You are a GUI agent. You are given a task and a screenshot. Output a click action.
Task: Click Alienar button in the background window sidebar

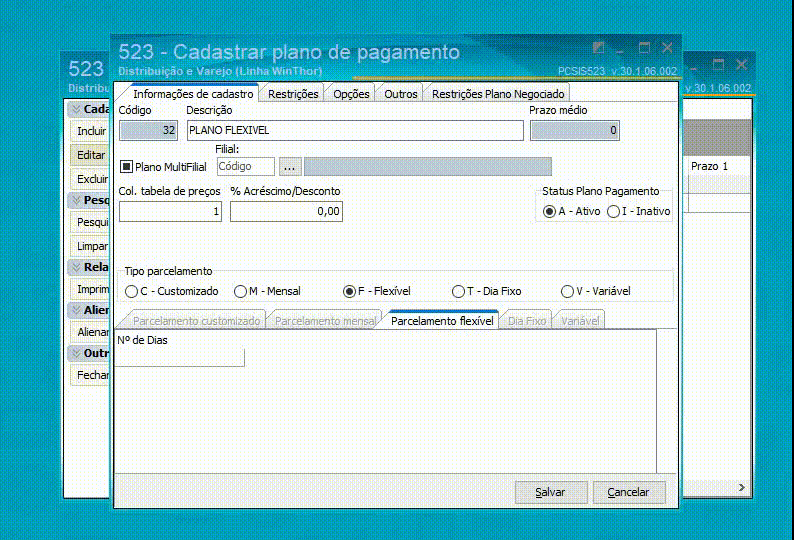[91, 332]
